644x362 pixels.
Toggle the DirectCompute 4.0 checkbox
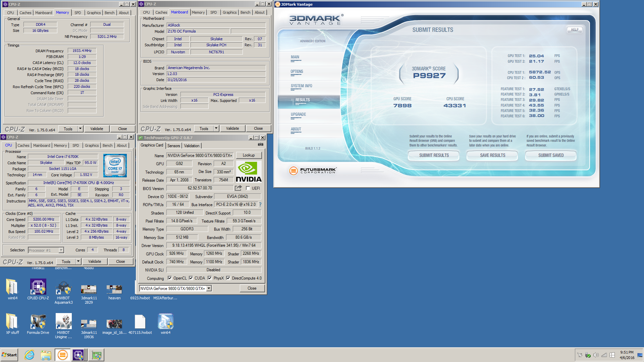pos(228,278)
